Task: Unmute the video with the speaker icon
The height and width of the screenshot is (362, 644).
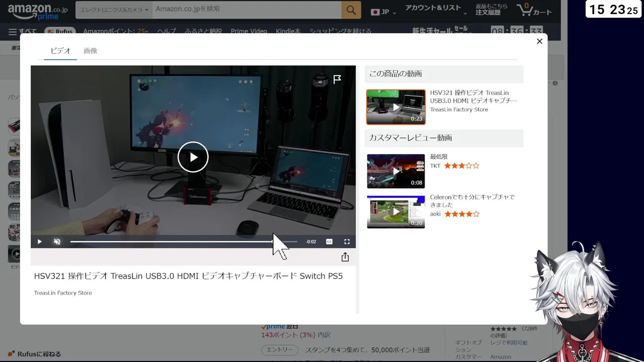Action: (57, 242)
